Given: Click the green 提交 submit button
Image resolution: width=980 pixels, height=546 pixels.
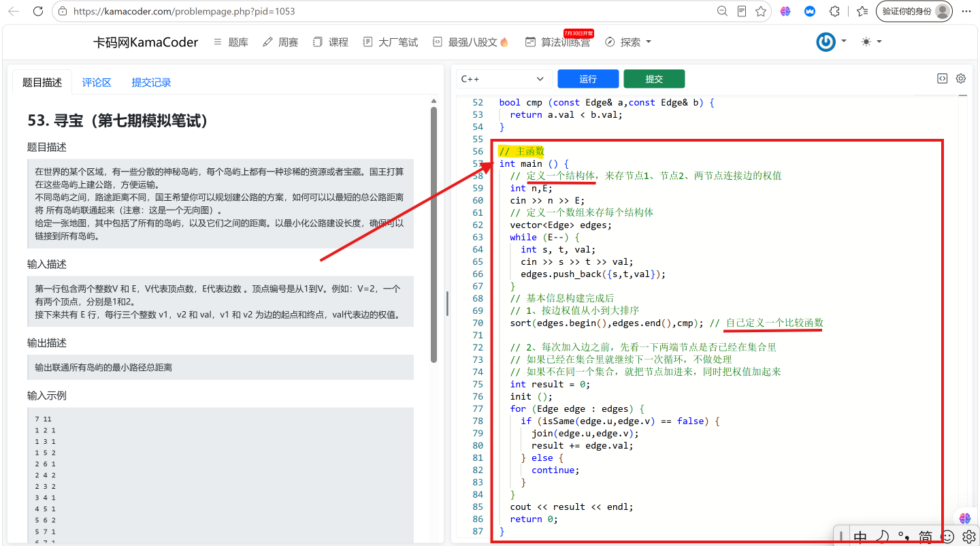Looking at the screenshot, I should [x=654, y=79].
